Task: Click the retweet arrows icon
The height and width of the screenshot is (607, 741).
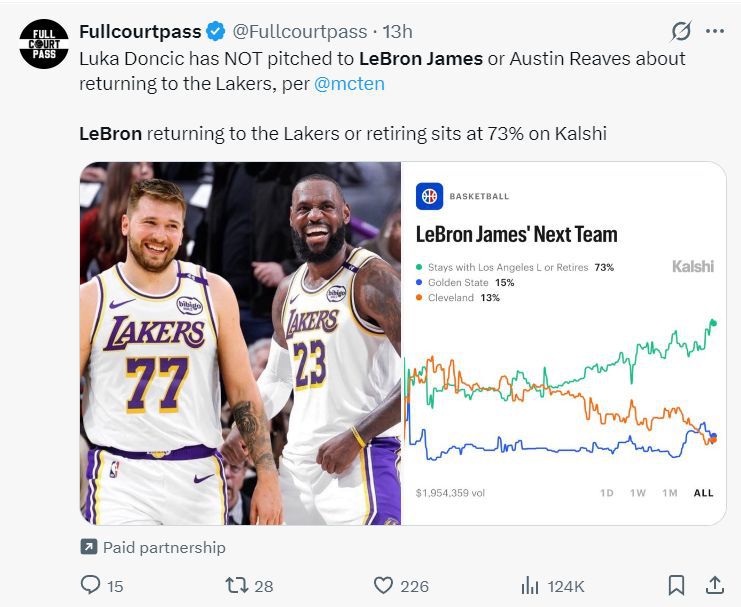Action: pos(237,585)
